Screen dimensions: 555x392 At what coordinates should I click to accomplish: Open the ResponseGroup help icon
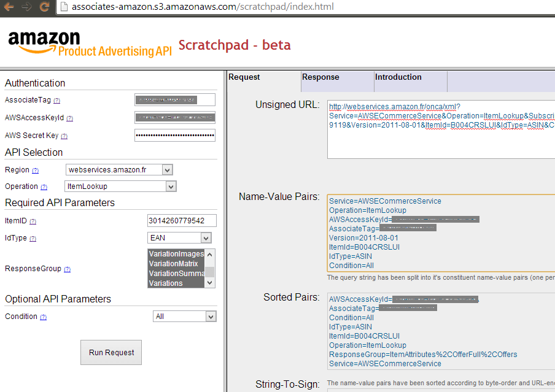coord(66,269)
